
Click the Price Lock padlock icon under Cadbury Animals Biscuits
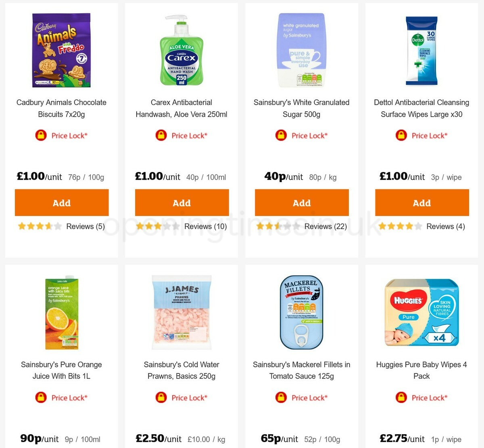(41, 136)
